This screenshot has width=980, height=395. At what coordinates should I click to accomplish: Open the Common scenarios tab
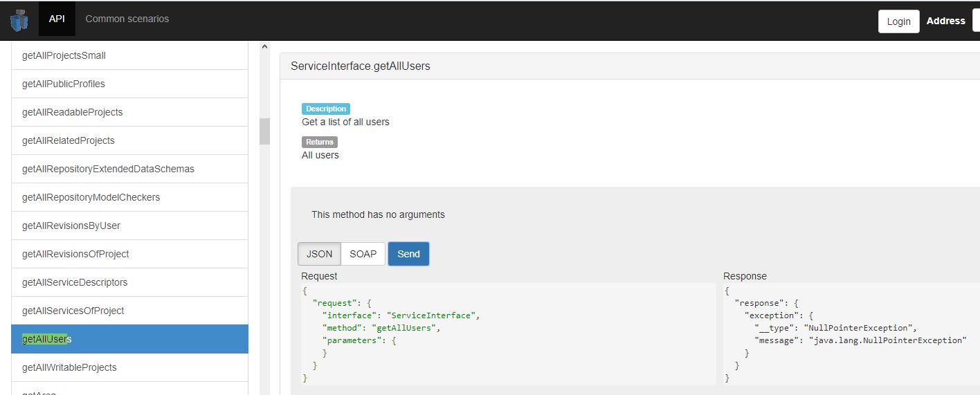coord(127,19)
